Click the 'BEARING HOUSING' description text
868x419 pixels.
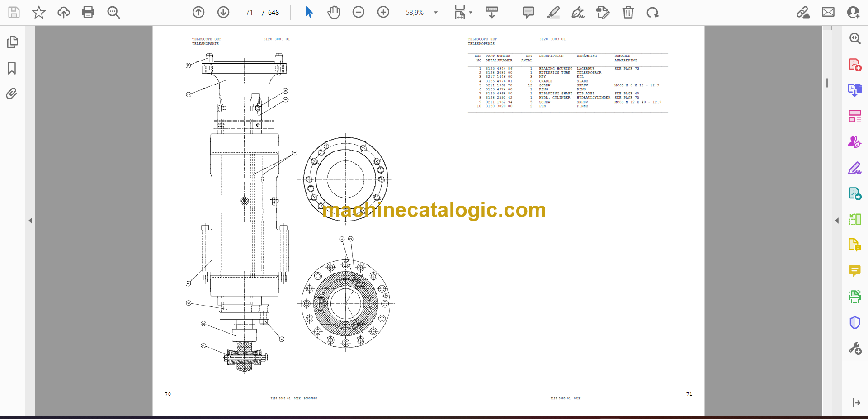click(x=556, y=69)
